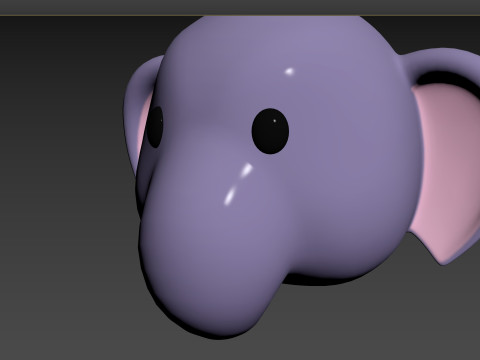Click the small left ear of the elephant
The height and width of the screenshot is (360, 480).
pos(139,112)
